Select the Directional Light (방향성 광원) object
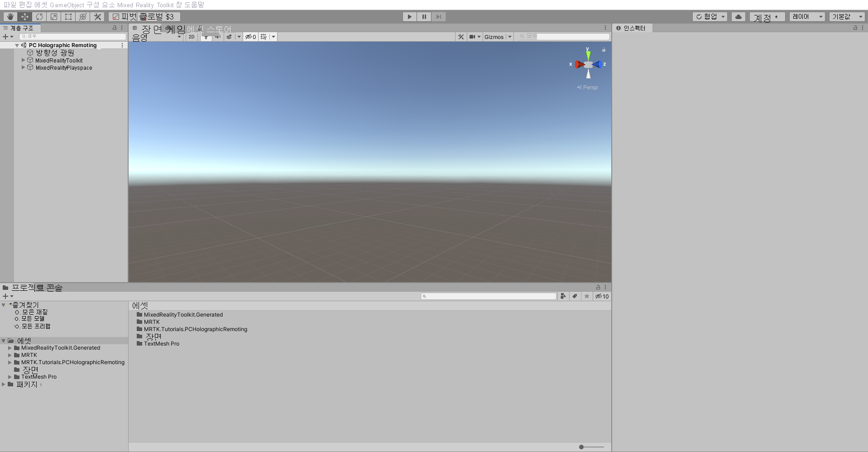Screen dimensions: 868x452 pos(55,53)
